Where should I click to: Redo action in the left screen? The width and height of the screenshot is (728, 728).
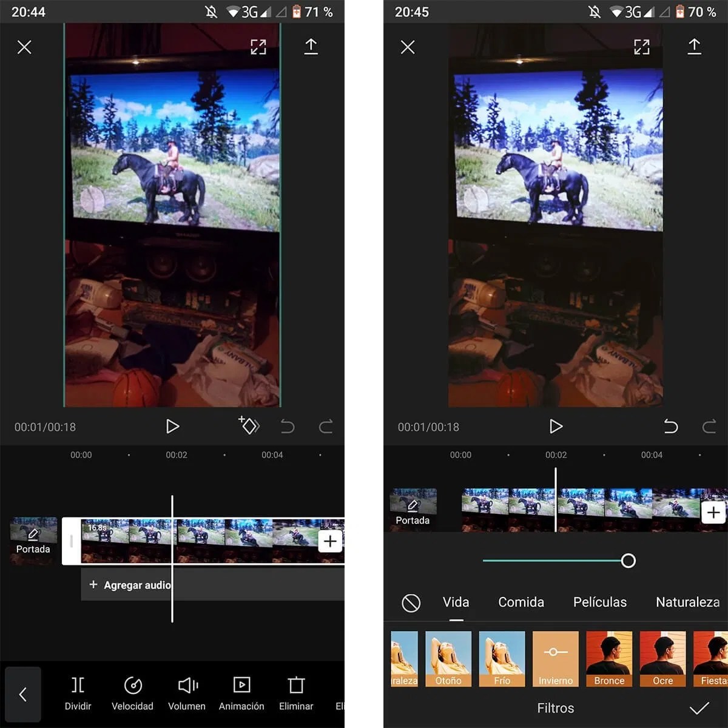(326, 426)
